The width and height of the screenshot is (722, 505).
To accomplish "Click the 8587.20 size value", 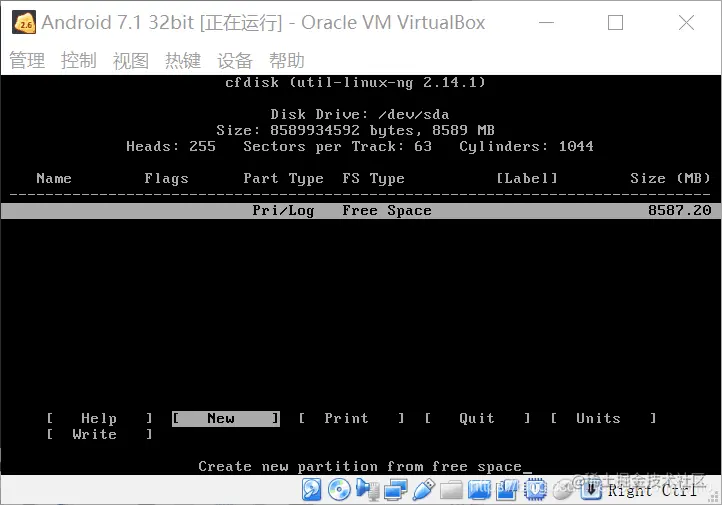I will coord(680,210).
